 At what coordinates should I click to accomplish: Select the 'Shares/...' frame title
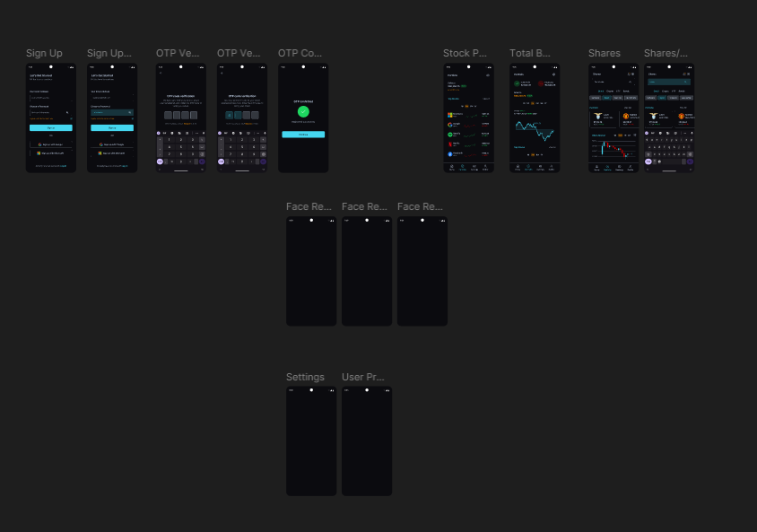click(666, 53)
